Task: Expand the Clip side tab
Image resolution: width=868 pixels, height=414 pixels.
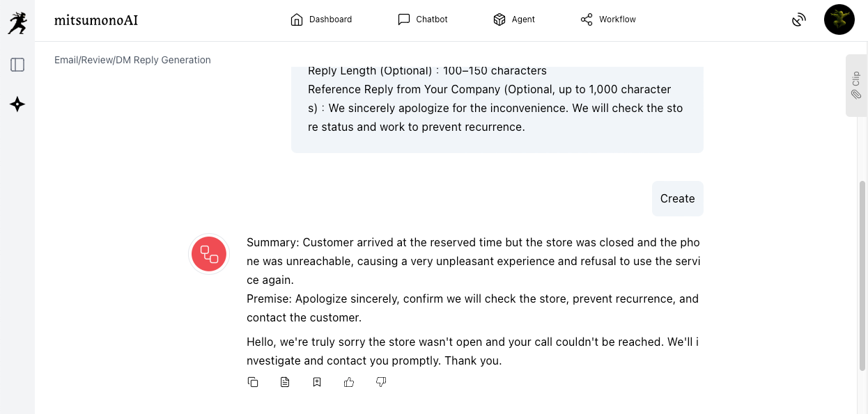Action: coord(856,85)
